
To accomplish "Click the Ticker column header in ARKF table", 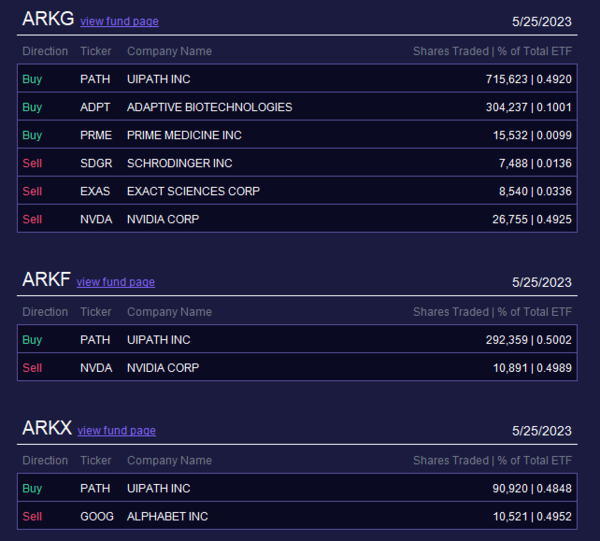I will click(x=96, y=312).
